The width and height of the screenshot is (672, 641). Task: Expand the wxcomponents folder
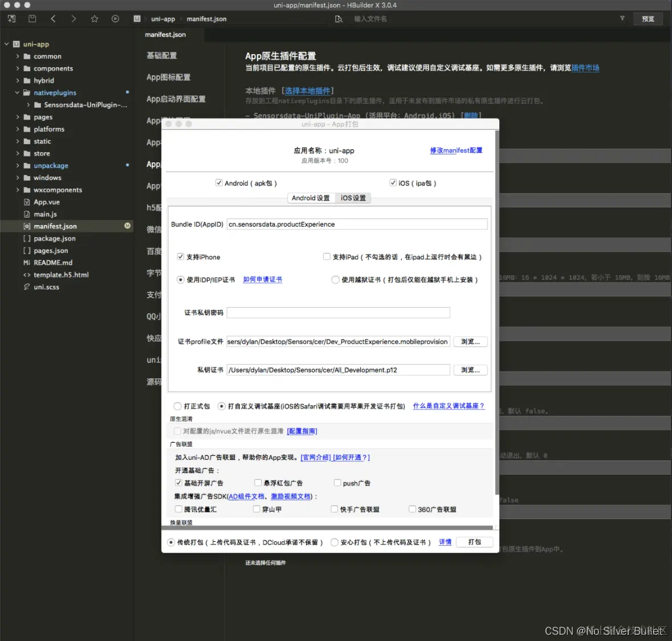click(x=18, y=190)
